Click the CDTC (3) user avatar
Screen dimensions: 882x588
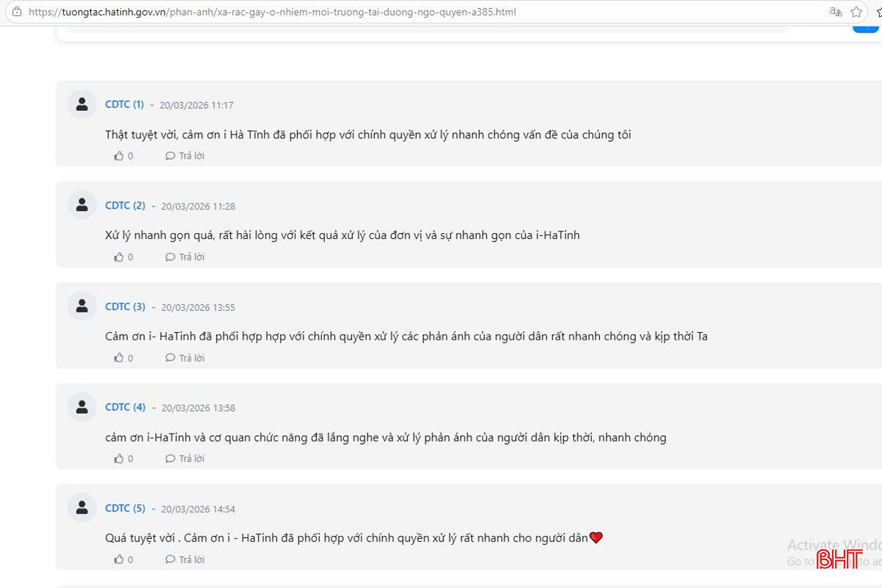[82, 306]
